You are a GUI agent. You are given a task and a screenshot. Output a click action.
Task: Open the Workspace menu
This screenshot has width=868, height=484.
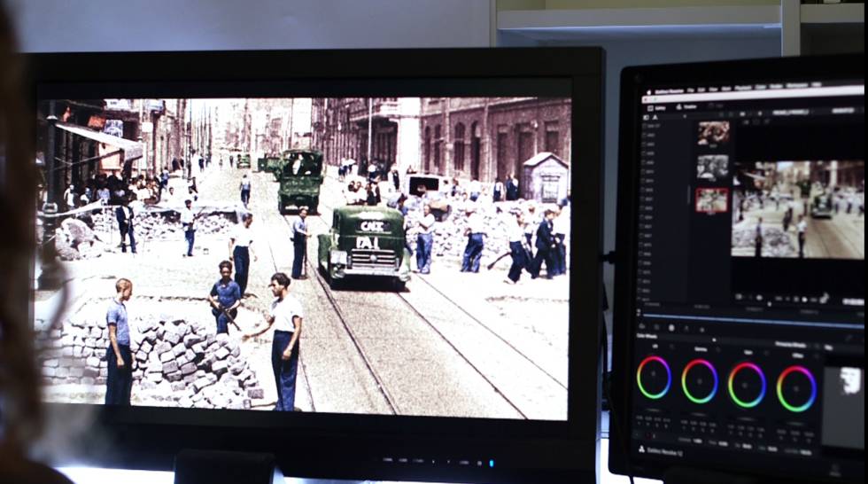[x=796, y=85]
